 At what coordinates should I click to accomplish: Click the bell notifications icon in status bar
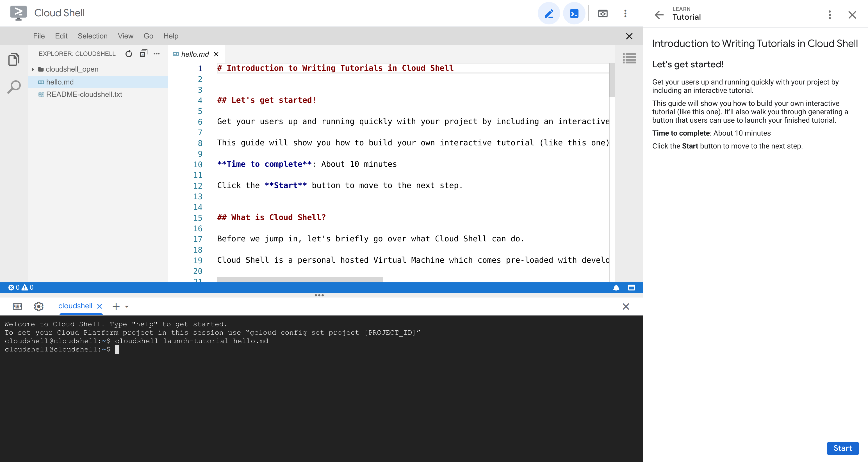(616, 287)
